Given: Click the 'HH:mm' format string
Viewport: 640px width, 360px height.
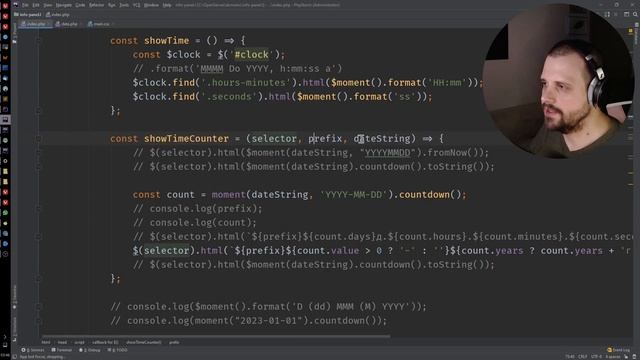Looking at the screenshot, I should [x=447, y=82].
